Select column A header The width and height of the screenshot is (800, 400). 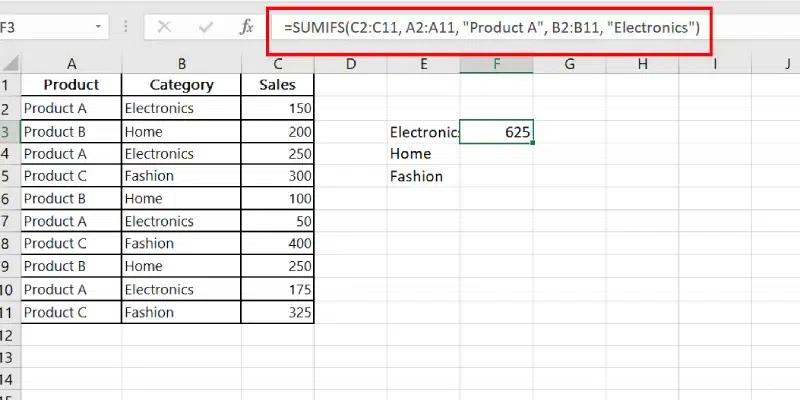tap(71, 64)
